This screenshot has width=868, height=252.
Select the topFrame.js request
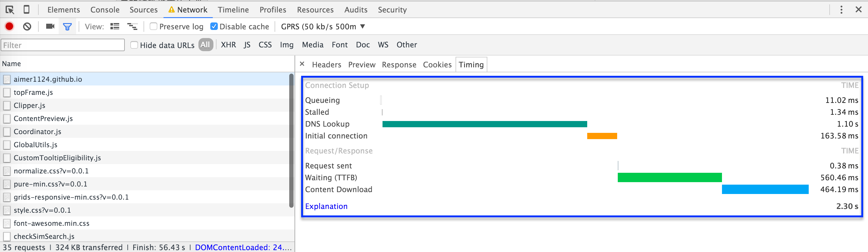pyautogui.click(x=33, y=92)
